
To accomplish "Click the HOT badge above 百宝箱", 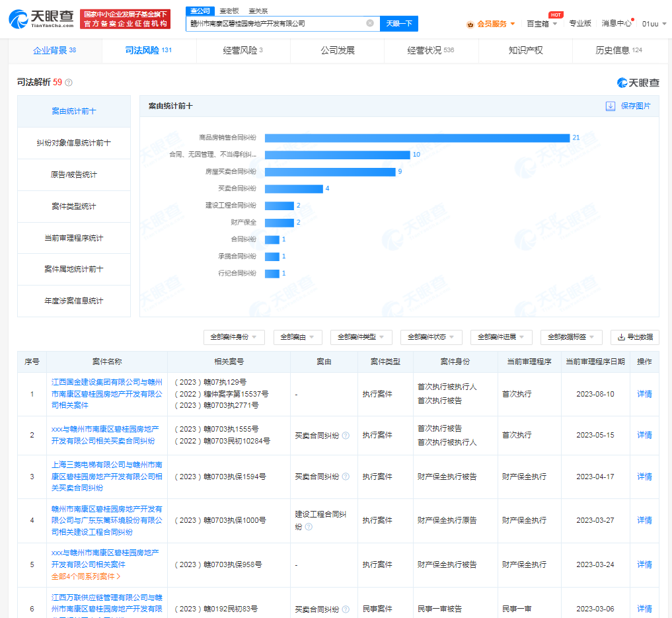I will [555, 14].
